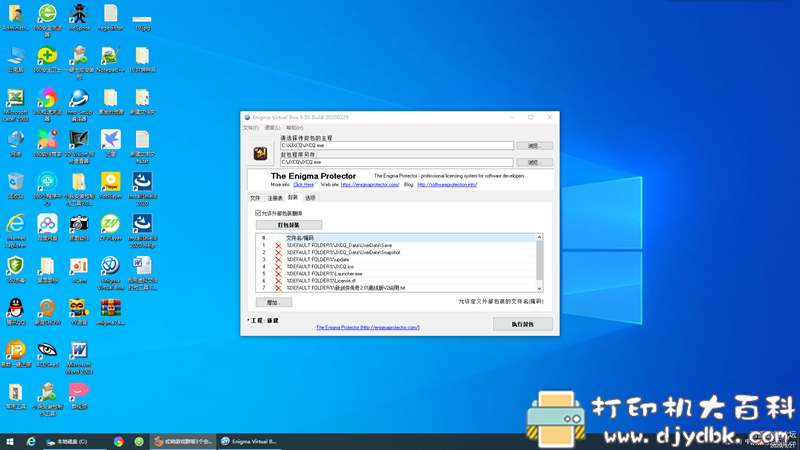Click the file list vertical scrollbar thumb
Viewport: 800px width, 450px height.
pos(539,260)
